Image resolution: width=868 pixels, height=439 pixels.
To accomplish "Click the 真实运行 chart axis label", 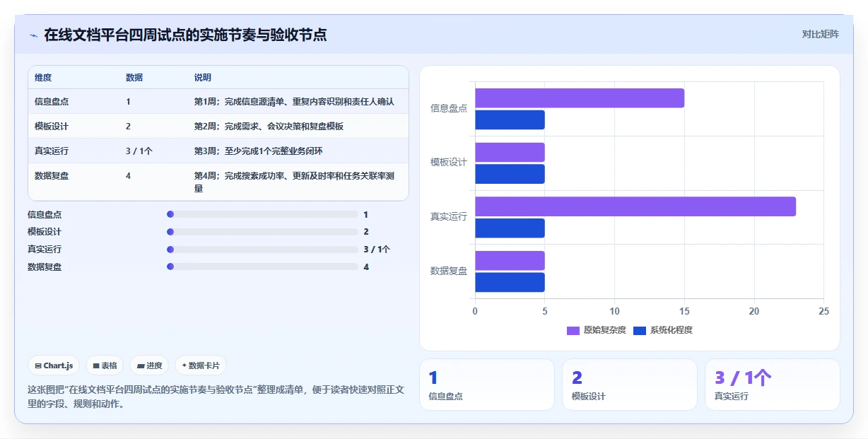I will pyautogui.click(x=449, y=217).
